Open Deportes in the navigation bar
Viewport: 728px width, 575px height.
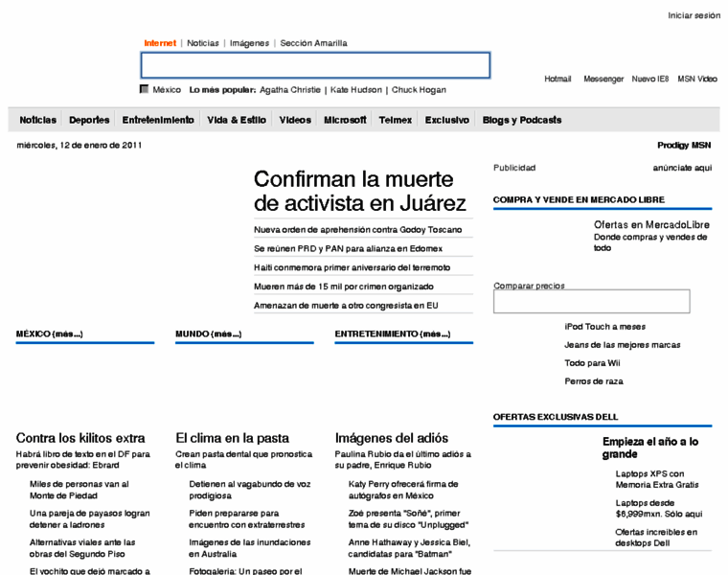[89, 120]
